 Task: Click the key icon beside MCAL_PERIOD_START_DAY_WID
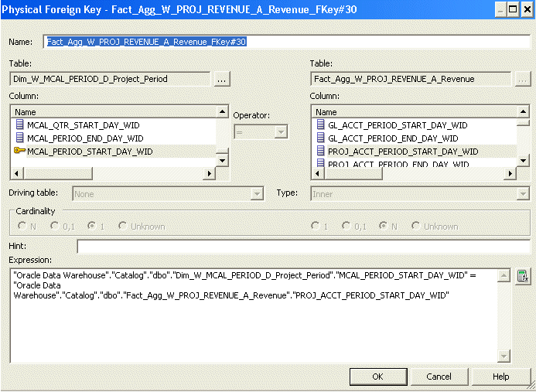(x=19, y=151)
